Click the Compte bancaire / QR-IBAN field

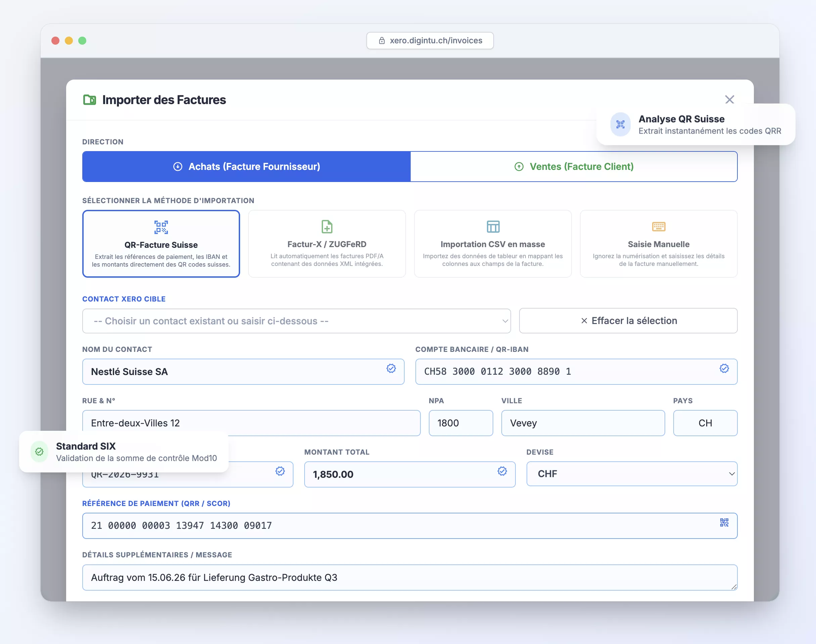point(576,372)
